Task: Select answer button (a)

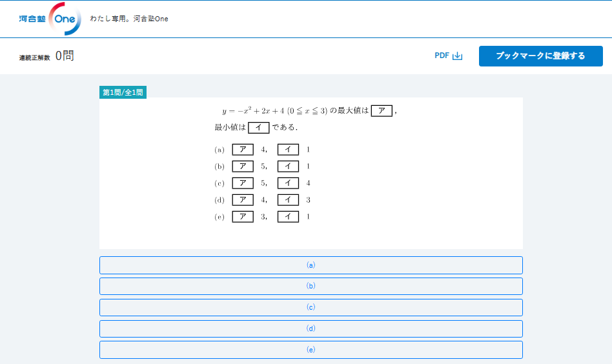Action: click(311, 265)
